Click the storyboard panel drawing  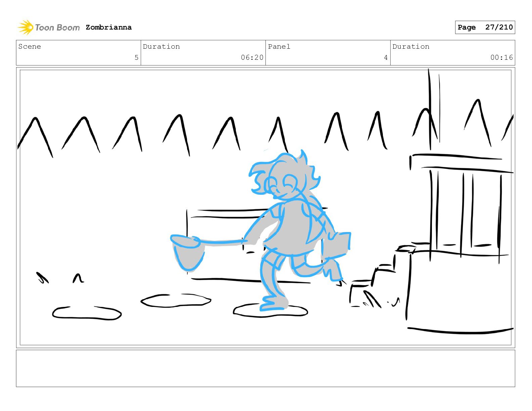pos(265,208)
